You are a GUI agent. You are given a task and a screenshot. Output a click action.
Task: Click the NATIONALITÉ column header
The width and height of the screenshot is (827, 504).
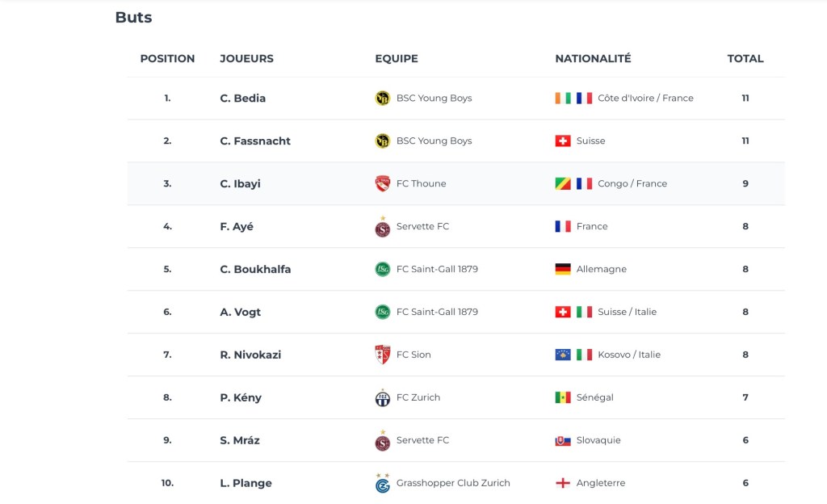[x=593, y=59]
